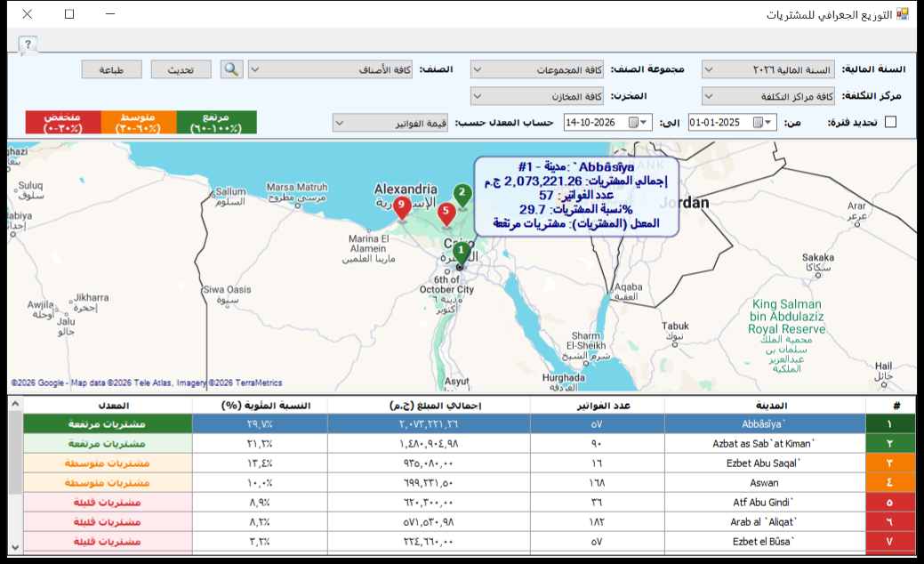Select the Arab al `Aliqat city cell
Screen dimensions: 924x564
coord(765,521)
